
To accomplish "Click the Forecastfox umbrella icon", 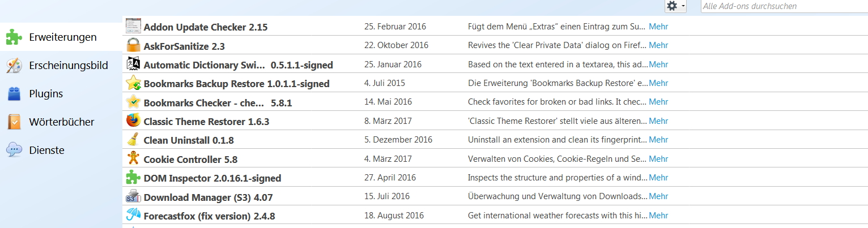I will click(133, 215).
